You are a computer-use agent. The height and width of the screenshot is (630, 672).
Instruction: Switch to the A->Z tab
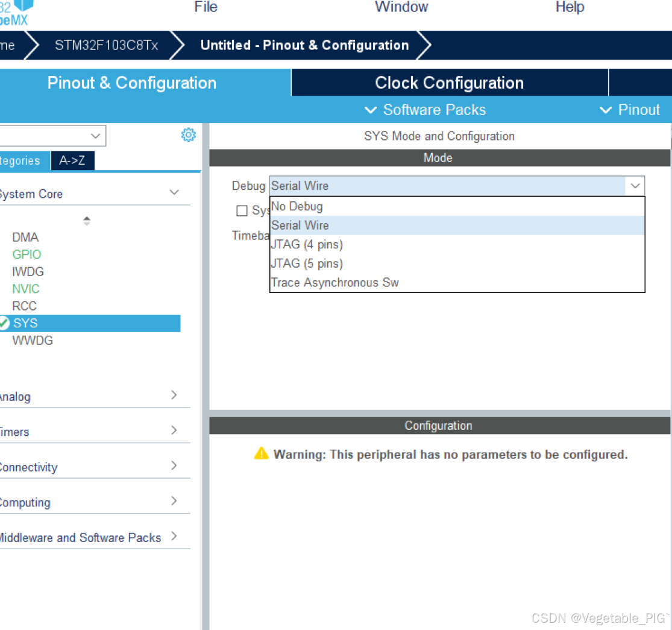(x=72, y=161)
